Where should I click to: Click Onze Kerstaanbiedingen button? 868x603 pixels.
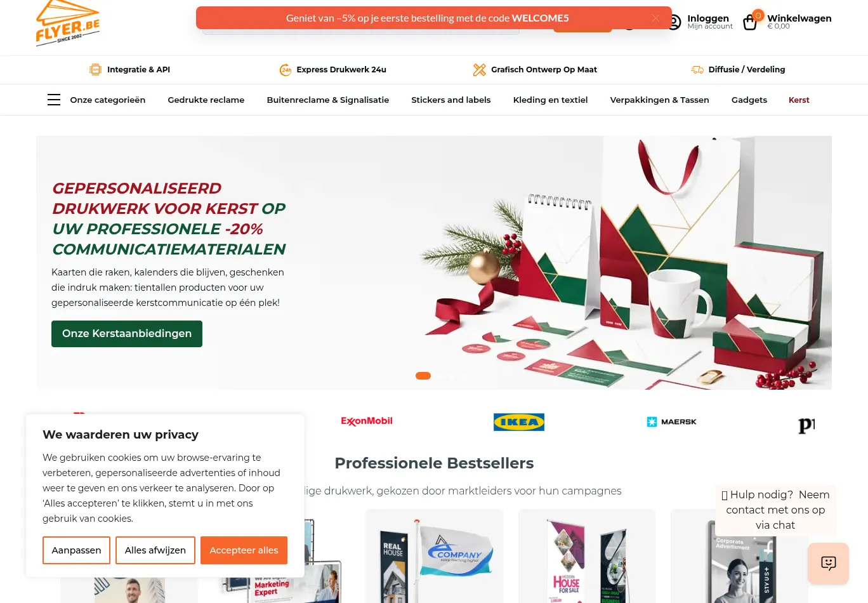click(127, 334)
